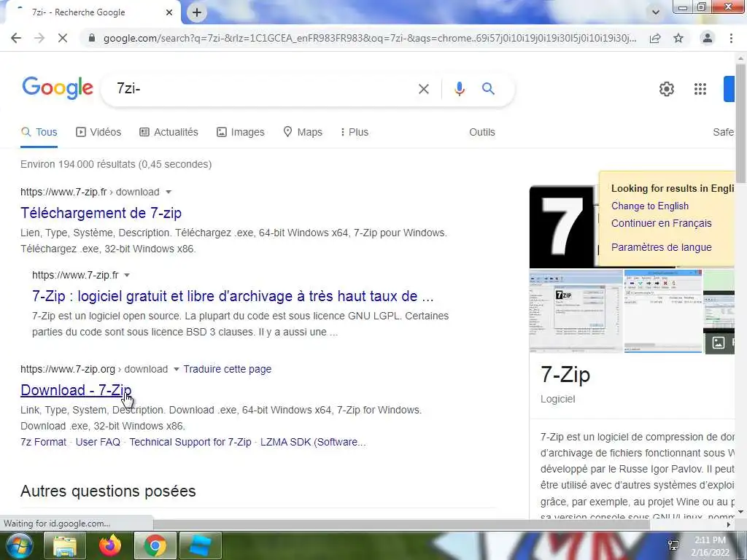
Task: Close the '7zi- - Recherche Google' tab
Action: [169, 12]
